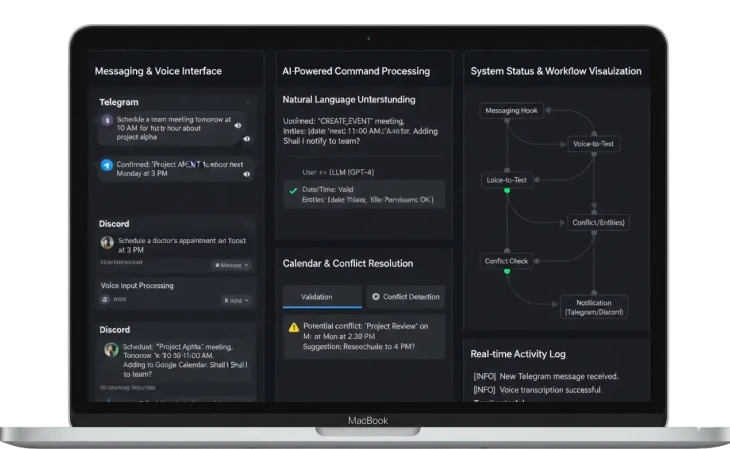This screenshot has width=730, height=449.
Task: Click the 'System Status & Workflow Visualization' panel title
Action: tap(556, 71)
